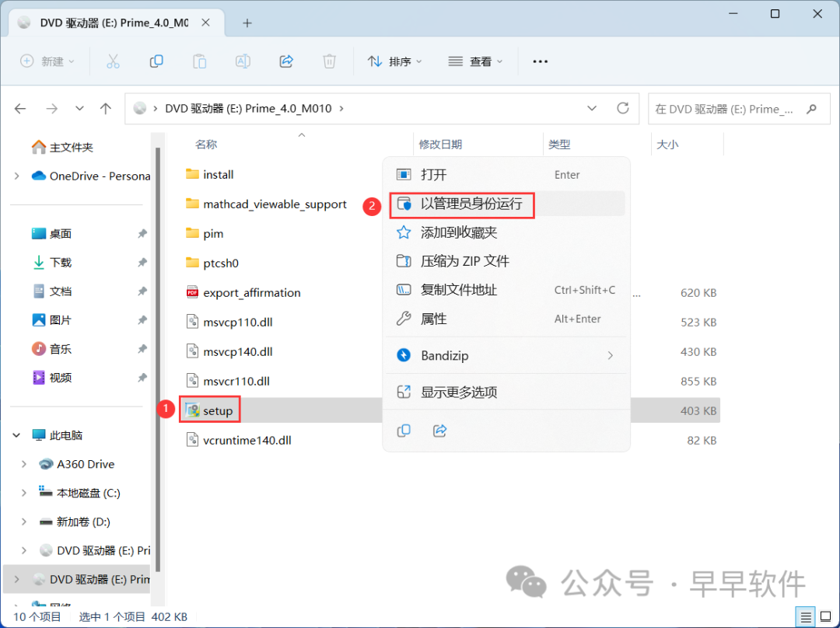Open recent locations chevron dropdown
The height and width of the screenshot is (628, 840).
pos(79,109)
